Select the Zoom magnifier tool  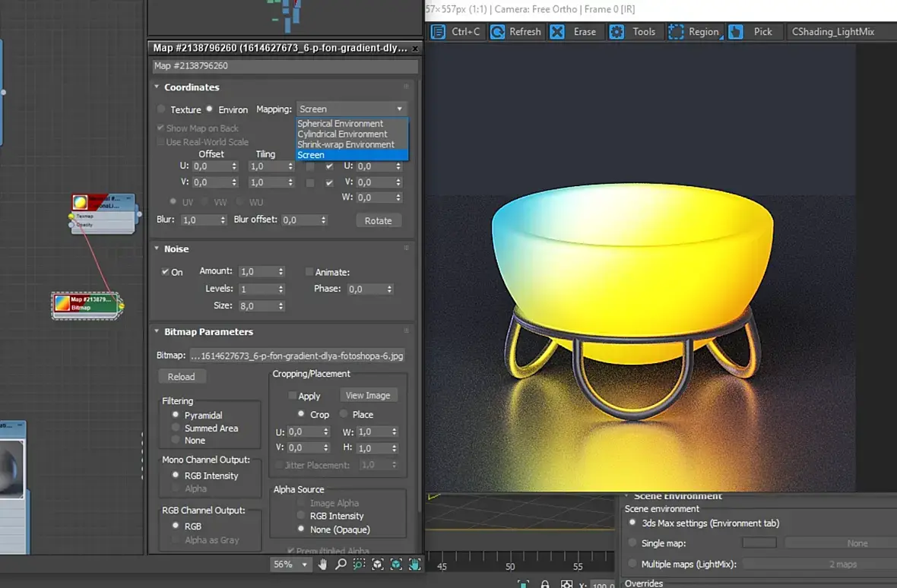[x=341, y=564]
